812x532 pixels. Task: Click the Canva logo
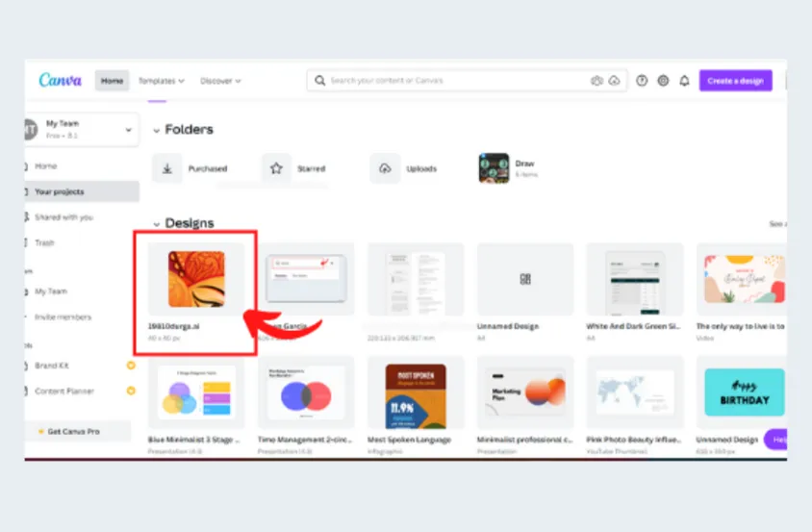pos(60,80)
